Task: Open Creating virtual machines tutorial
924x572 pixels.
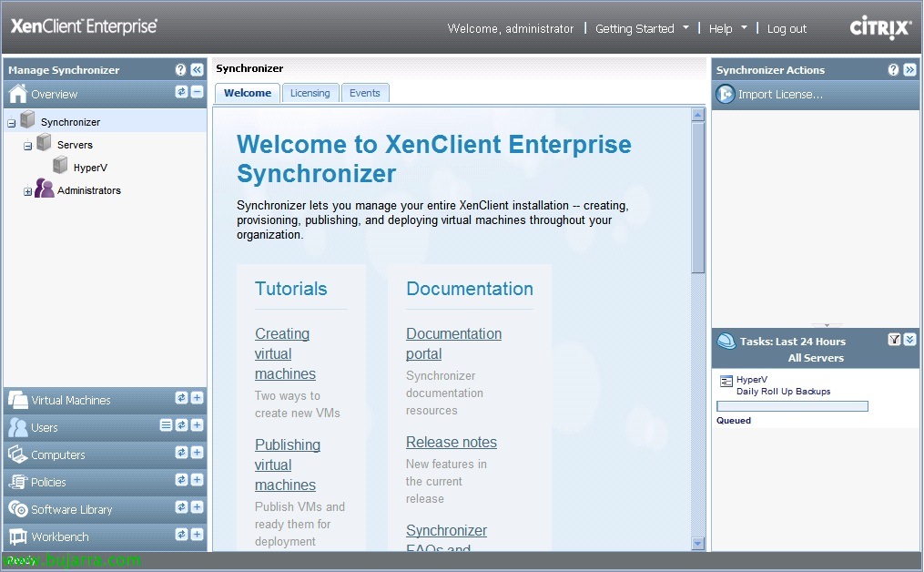Action: (285, 353)
